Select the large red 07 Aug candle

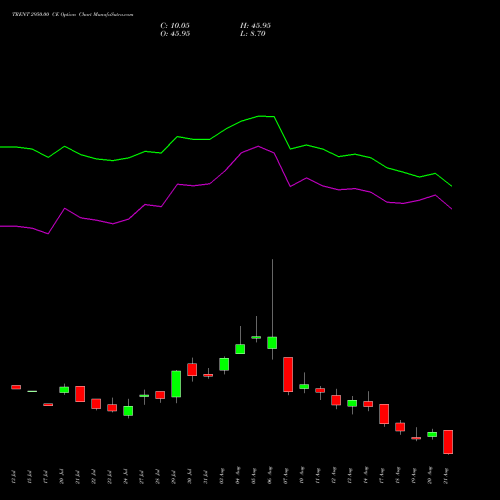[288, 374]
